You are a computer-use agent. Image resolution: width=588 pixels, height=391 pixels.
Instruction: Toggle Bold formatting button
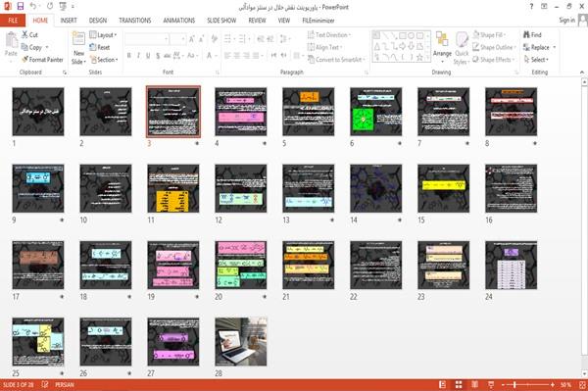pos(129,56)
